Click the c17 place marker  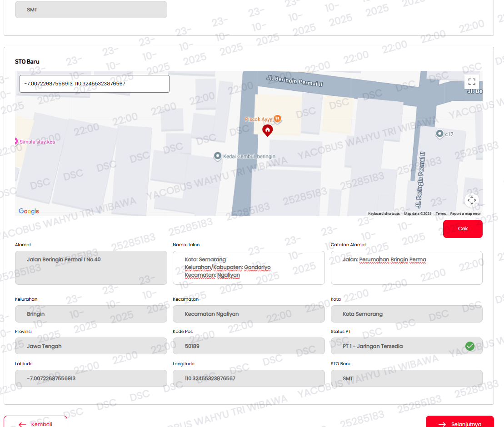point(439,134)
